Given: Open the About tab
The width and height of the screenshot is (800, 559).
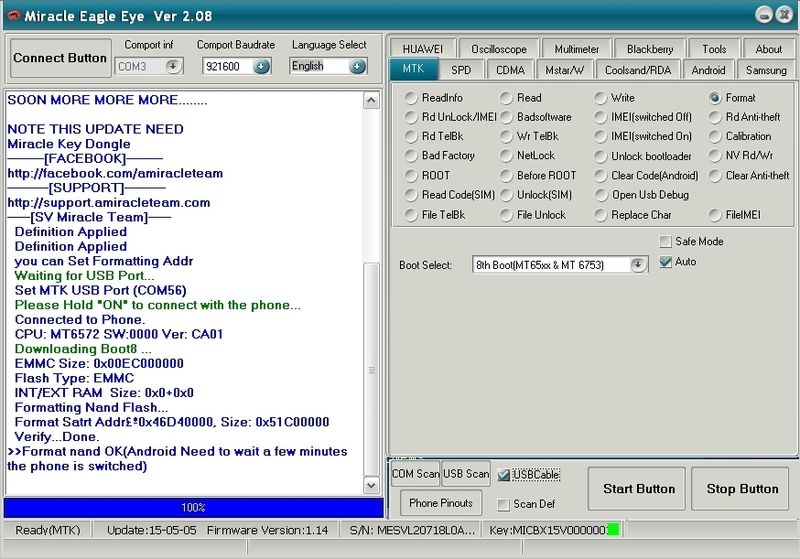Looking at the screenshot, I should pyautogui.click(x=768, y=49).
